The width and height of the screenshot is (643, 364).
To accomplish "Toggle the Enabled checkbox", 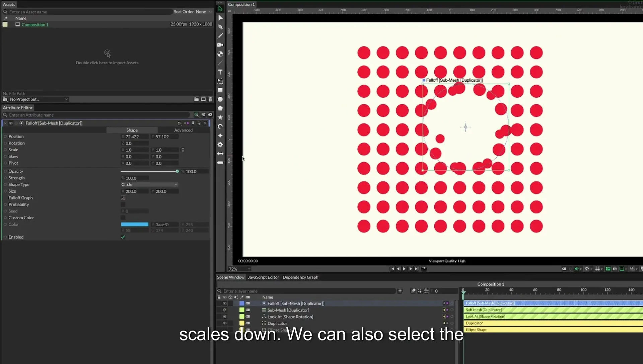I will [123, 237].
